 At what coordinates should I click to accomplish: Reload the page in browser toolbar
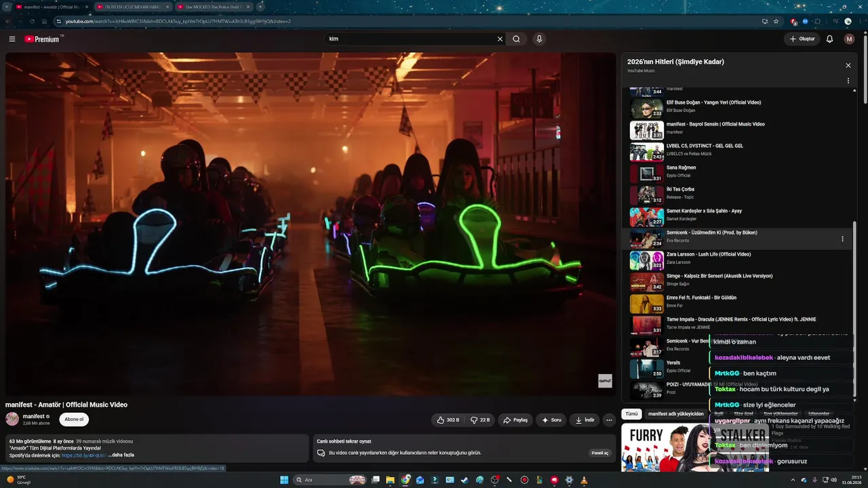coord(32,21)
